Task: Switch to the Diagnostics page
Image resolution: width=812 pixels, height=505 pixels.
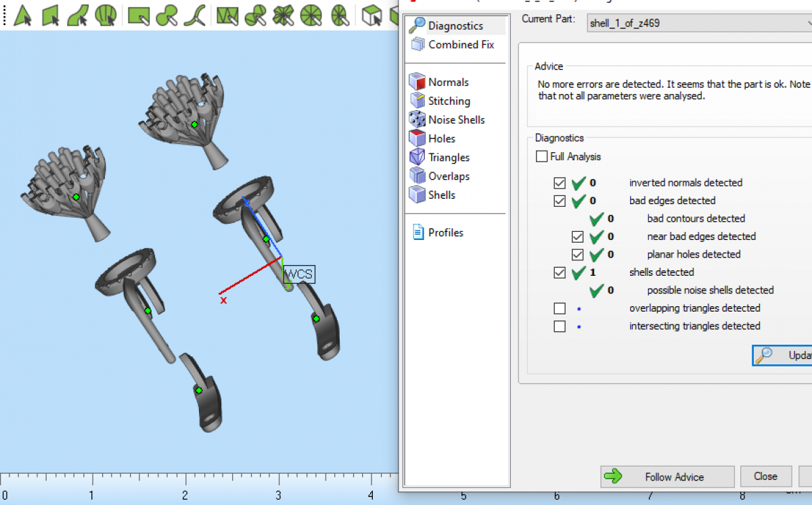Action: (x=455, y=26)
